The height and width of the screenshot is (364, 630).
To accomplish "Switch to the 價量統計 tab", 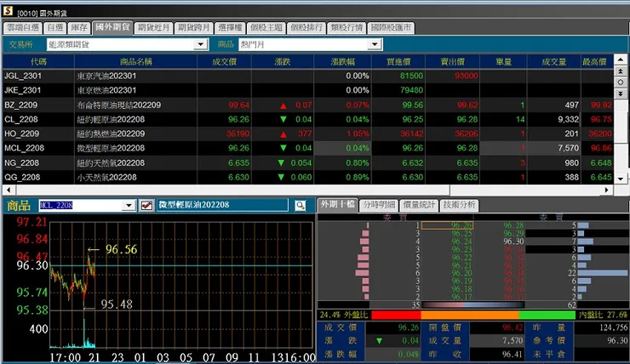I will pos(419,205).
